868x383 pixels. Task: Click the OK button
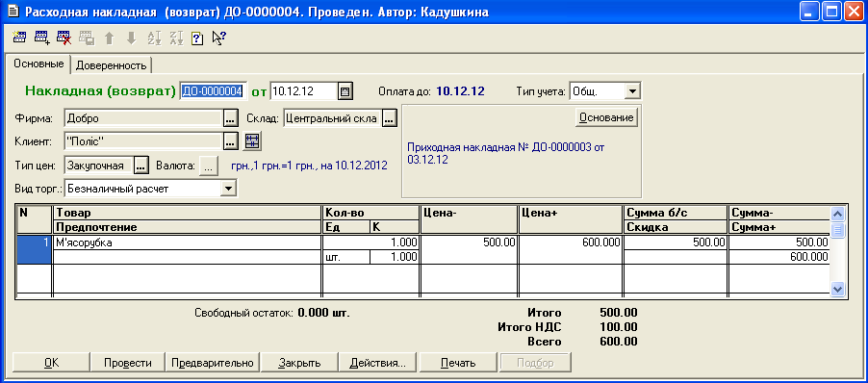tap(51, 363)
